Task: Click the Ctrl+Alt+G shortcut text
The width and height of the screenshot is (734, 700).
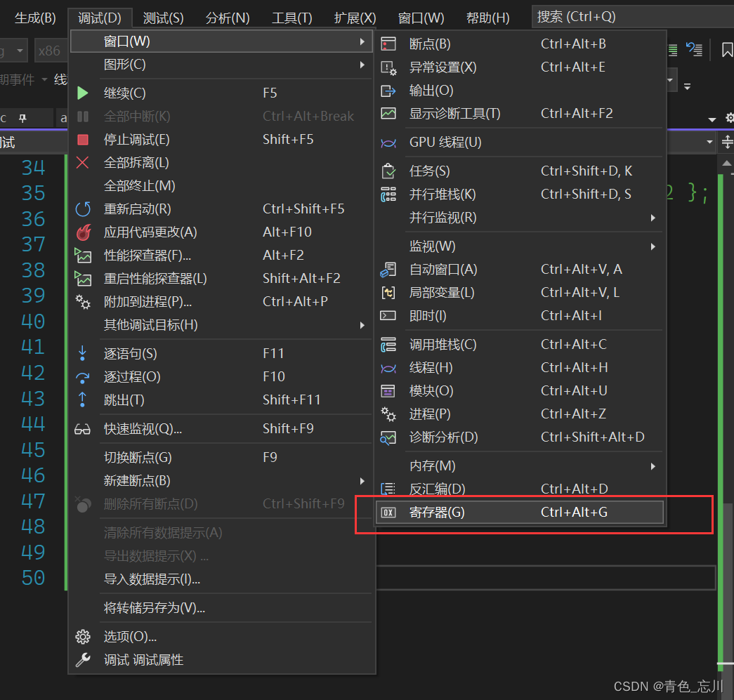Action: tap(574, 513)
